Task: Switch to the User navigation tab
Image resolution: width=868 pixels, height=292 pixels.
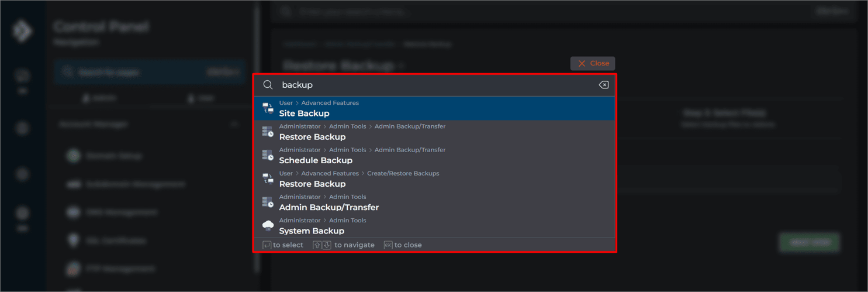Action: point(200,98)
